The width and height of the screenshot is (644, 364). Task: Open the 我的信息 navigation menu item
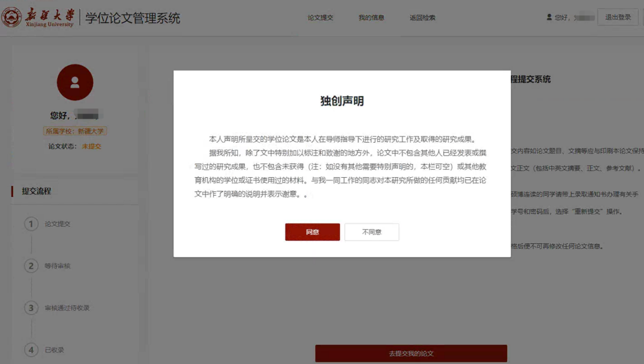(371, 18)
